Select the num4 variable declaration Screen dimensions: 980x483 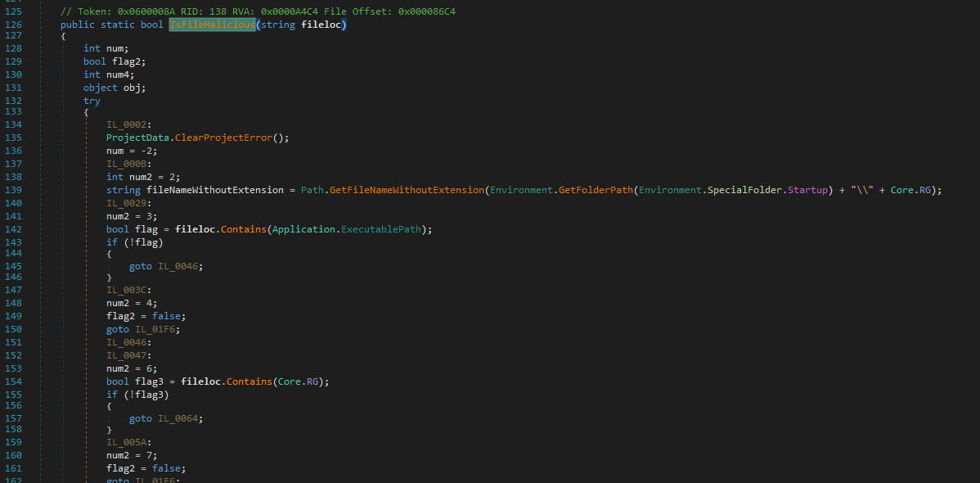(115, 74)
